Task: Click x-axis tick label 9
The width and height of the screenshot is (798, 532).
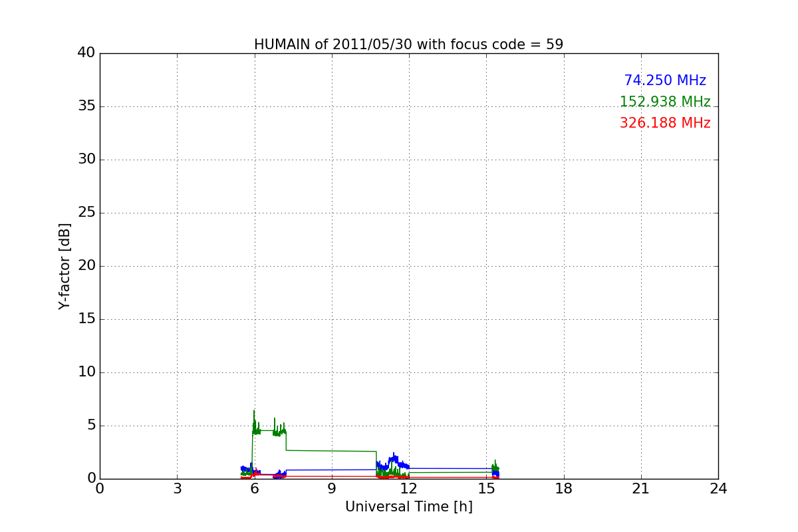Action: (x=332, y=489)
